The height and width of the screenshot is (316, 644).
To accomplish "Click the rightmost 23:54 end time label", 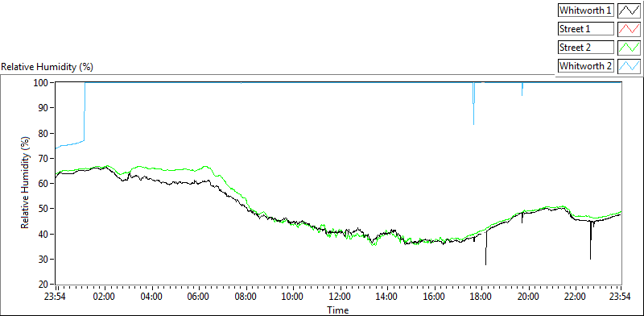I will pos(621,297).
